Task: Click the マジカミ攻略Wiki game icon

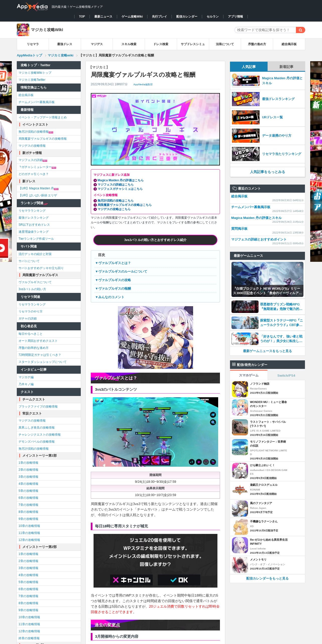Action: (23, 30)
